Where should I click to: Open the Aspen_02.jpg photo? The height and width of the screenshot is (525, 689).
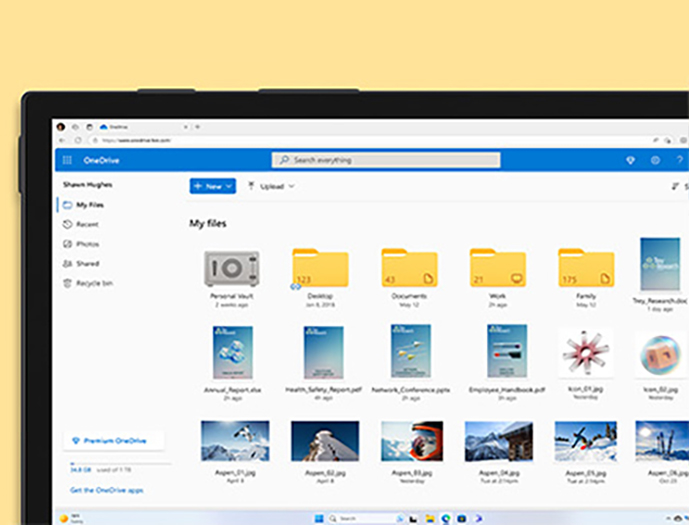click(x=325, y=441)
